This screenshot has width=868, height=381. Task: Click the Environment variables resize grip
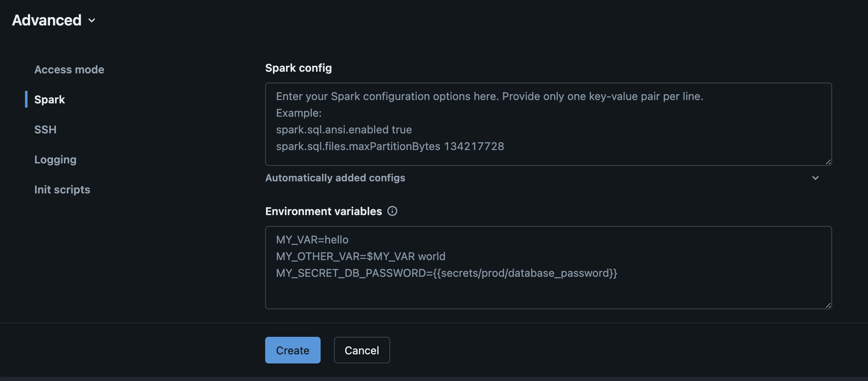(828, 306)
